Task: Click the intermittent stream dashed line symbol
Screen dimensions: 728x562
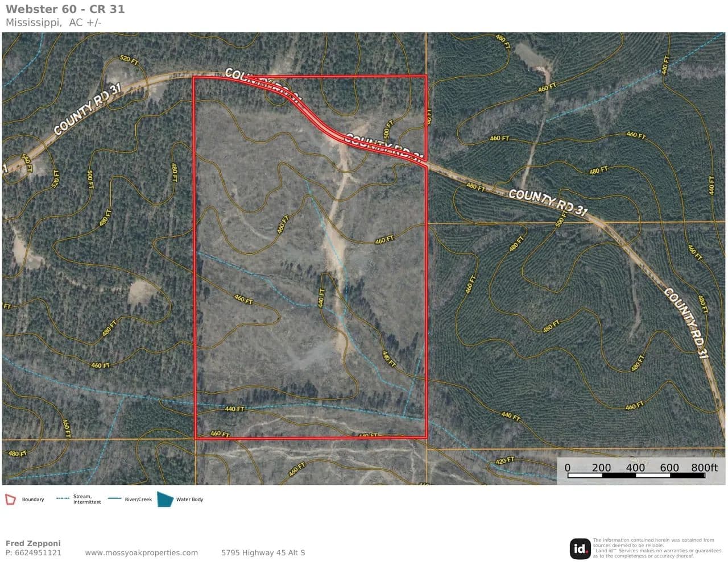Action: coord(63,499)
